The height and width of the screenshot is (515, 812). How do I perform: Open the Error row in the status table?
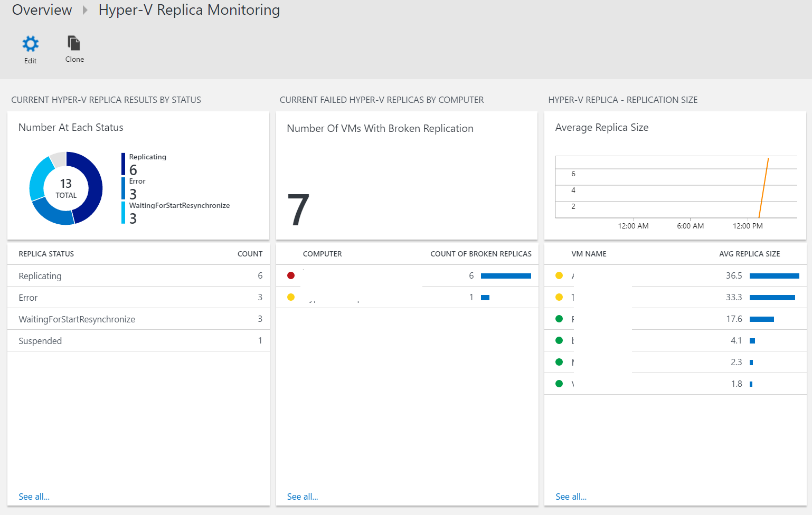tap(138, 297)
